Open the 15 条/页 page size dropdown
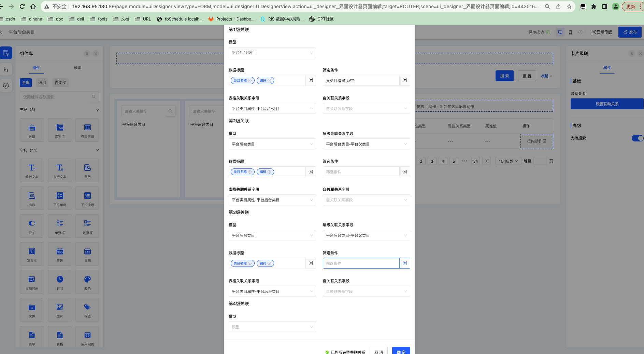Viewport: 644px width, 354px height. [x=508, y=161]
